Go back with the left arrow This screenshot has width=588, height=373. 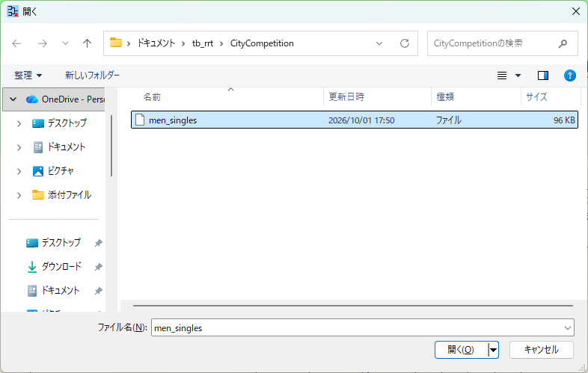pyautogui.click(x=16, y=43)
